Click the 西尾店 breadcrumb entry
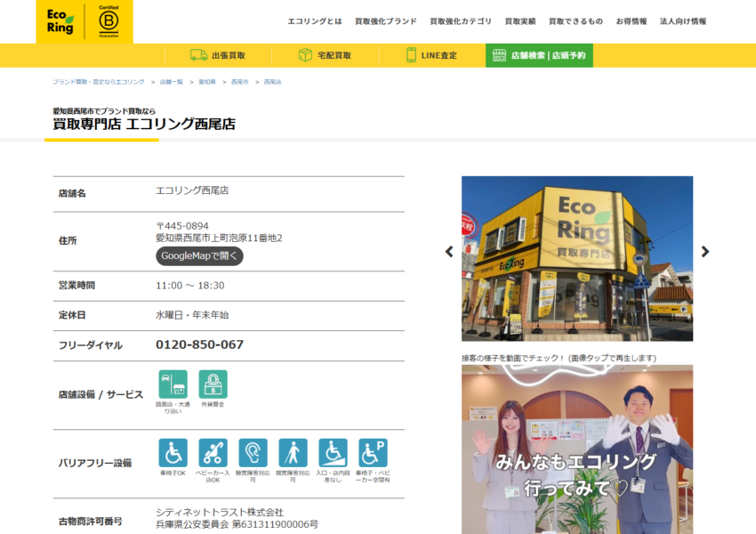756x534 pixels. point(272,82)
